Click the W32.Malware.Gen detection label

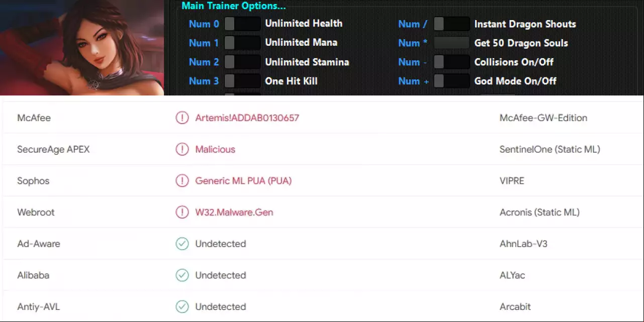(234, 212)
